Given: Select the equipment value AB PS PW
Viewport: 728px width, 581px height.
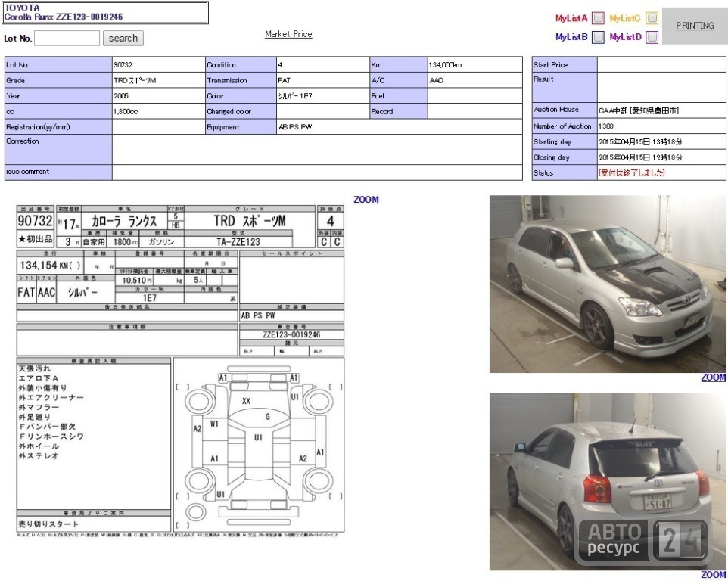Looking at the screenshot, I should [x=295, y=126].
